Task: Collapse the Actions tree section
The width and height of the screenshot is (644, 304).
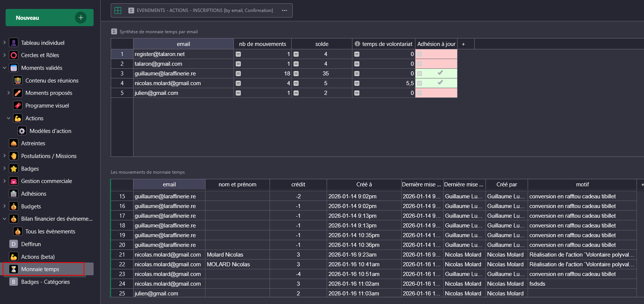Action: coord(9,118)
